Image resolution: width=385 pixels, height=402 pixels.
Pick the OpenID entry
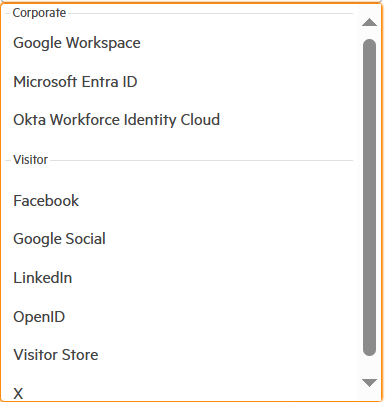pyautogui.click(x=39, y=317)
